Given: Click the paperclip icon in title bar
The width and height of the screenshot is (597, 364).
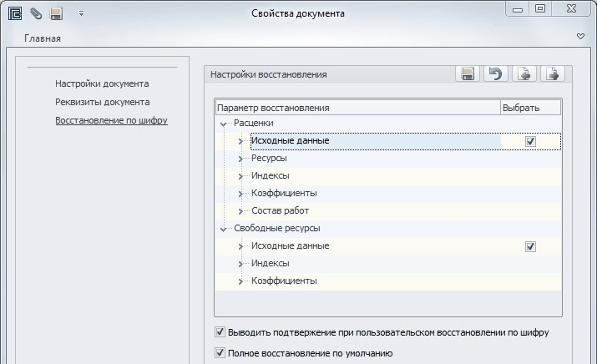Looking at the screenshot, I should (36, 13).
